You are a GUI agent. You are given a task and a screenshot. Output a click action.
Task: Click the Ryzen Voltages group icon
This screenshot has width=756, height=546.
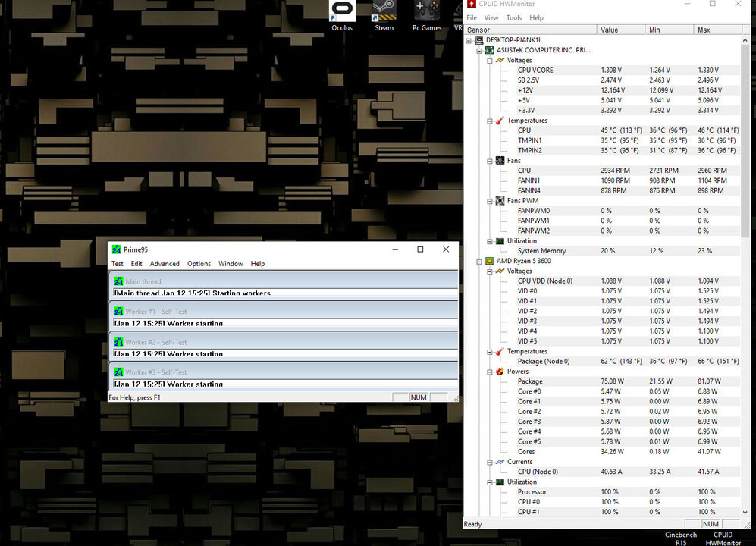click(500, 271)
